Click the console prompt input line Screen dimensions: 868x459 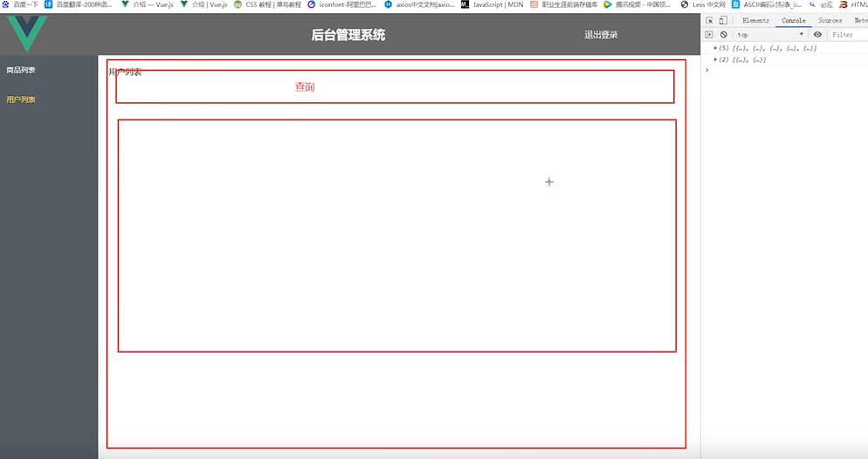pos(786,70)
